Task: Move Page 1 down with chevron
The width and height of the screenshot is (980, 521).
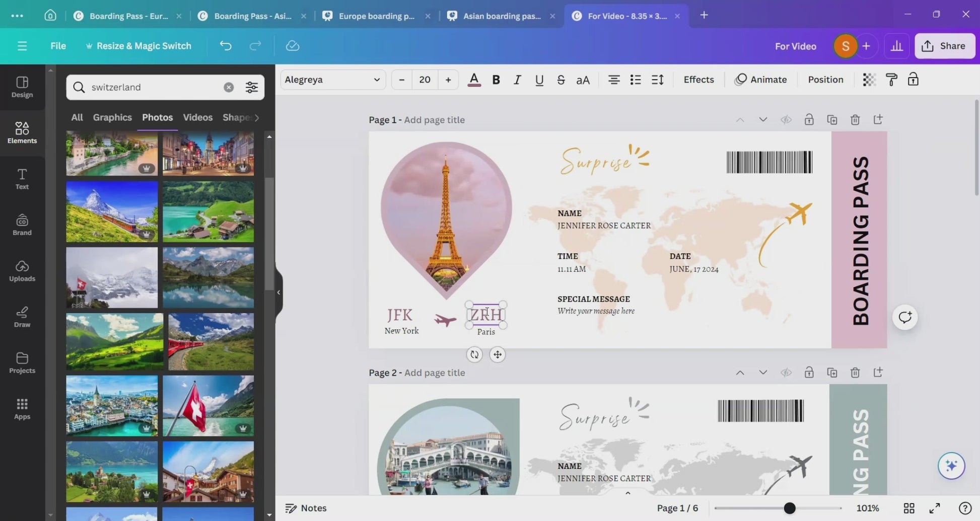Action: point(763,119)
